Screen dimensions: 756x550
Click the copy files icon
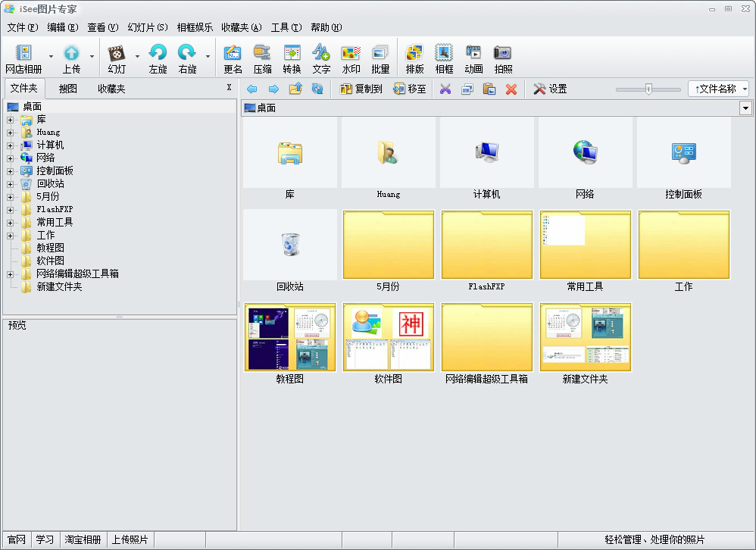(467, 89)
